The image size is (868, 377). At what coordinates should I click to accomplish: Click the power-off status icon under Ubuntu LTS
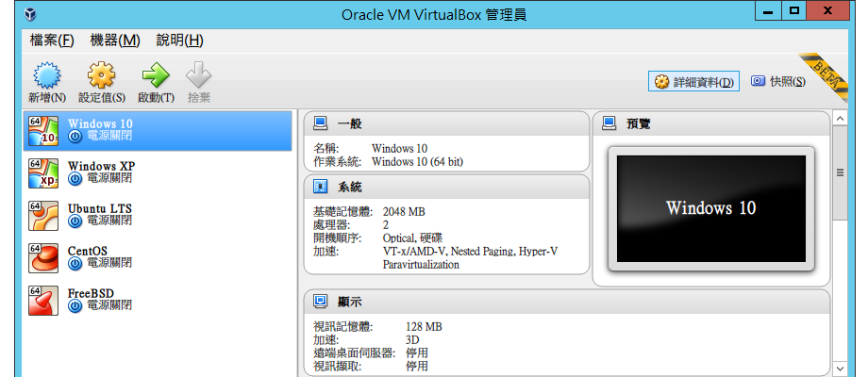pyautogui.click(x=75, y=221)
